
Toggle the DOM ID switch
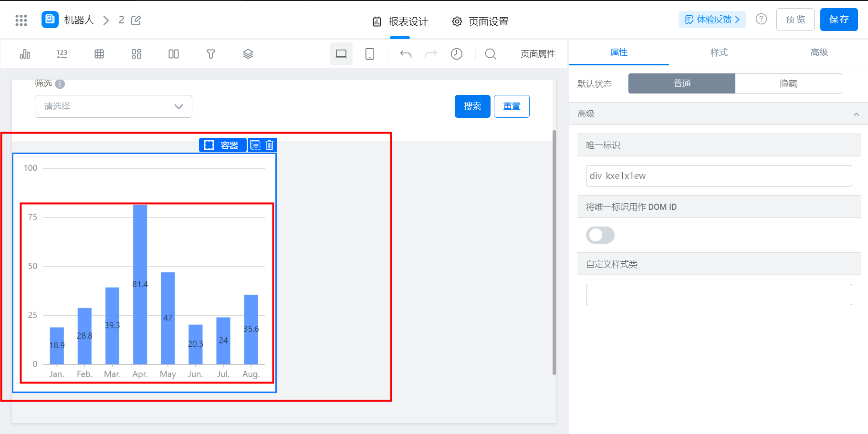(600, 235)
